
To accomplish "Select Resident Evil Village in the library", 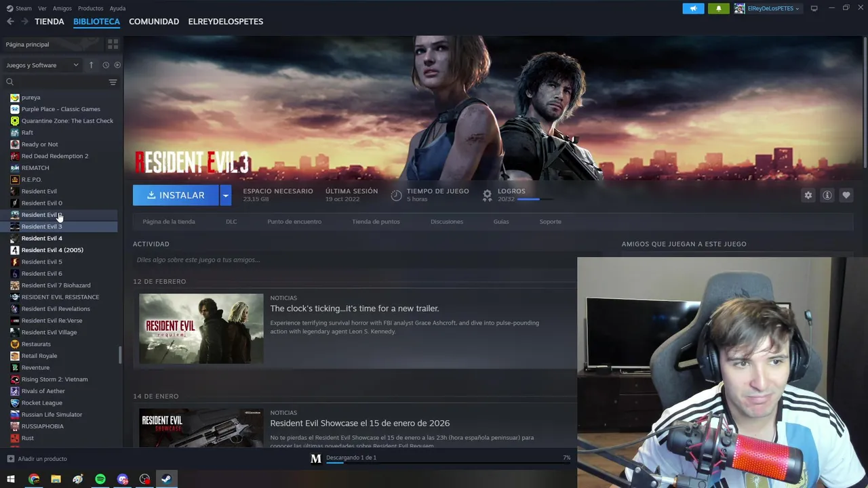I will coord(49,332).
